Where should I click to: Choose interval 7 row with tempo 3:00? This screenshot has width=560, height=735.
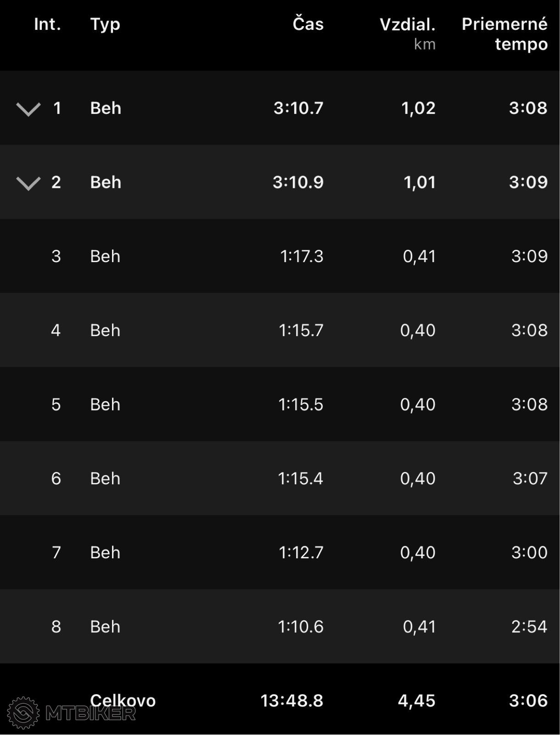coord(280,552)
